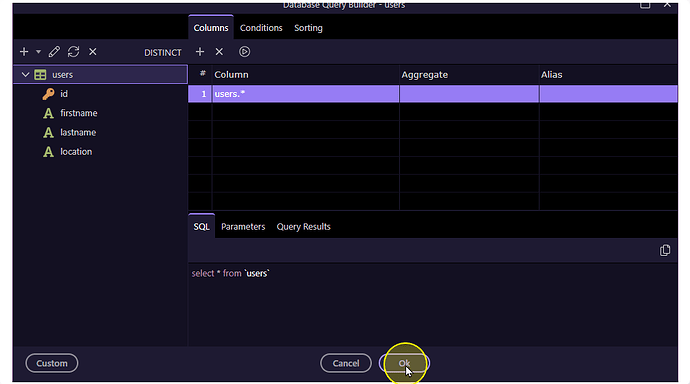
Task: Switch to the Conditions tab
Action: click(261, 28)
